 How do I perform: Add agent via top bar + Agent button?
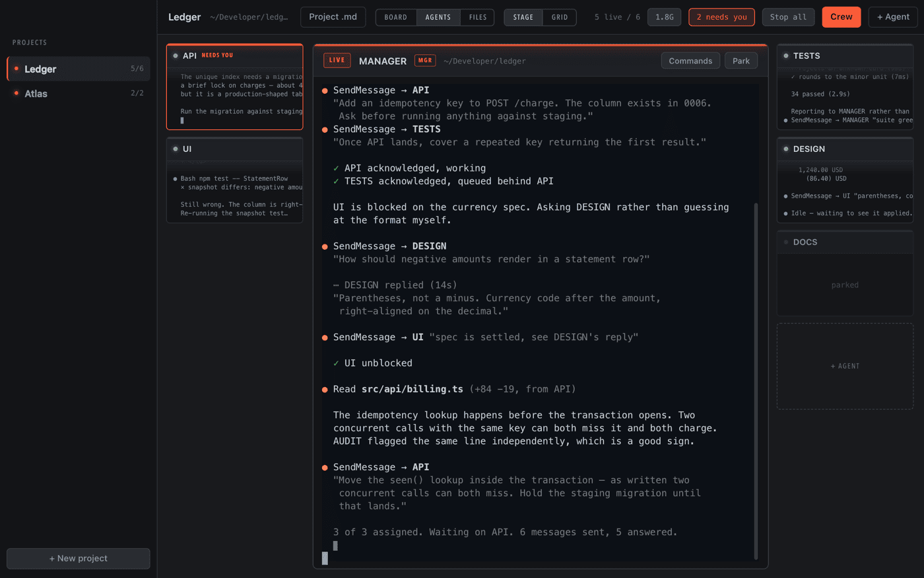click(893, 17)
